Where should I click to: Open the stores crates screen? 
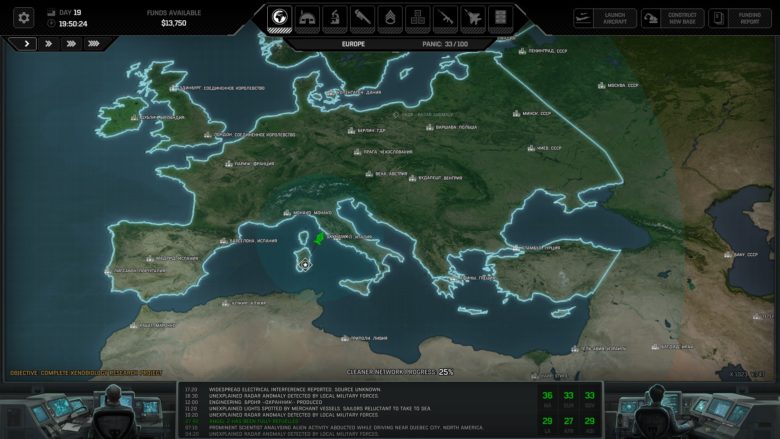417,18
